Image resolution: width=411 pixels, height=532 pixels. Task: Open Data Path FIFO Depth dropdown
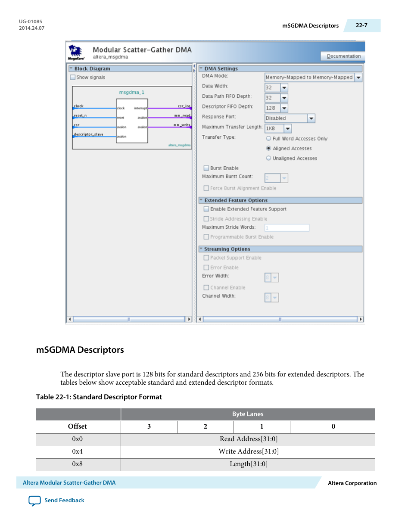click(284, 98)
